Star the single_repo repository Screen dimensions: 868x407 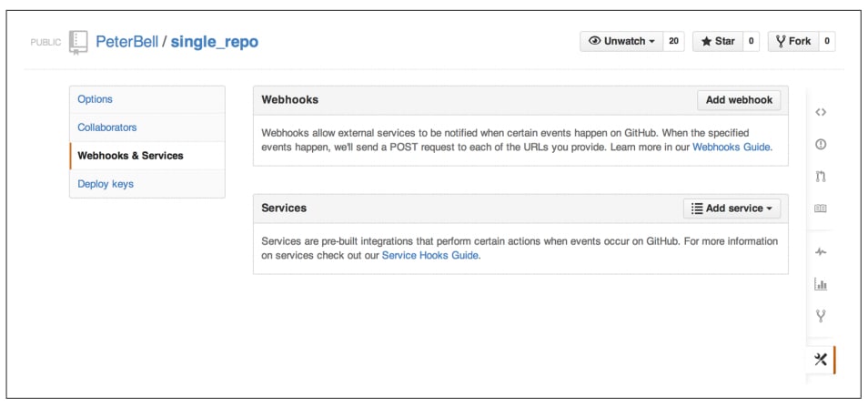click(x=718, y=42)
